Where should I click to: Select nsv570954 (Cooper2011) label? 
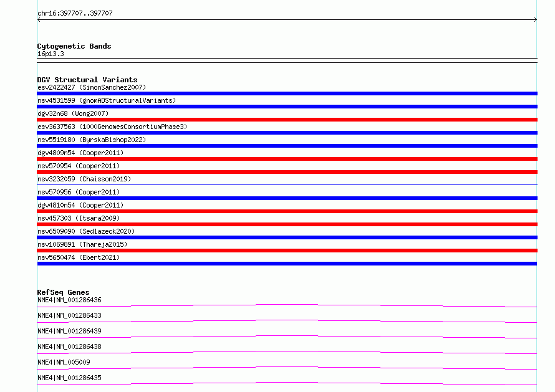point(79,166)
